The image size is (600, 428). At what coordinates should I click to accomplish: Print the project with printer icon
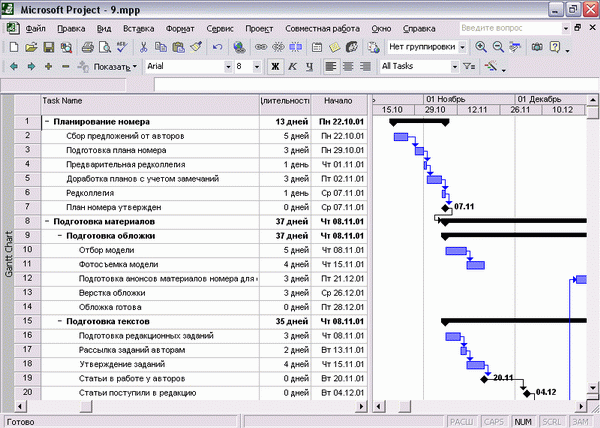point(88,47)
